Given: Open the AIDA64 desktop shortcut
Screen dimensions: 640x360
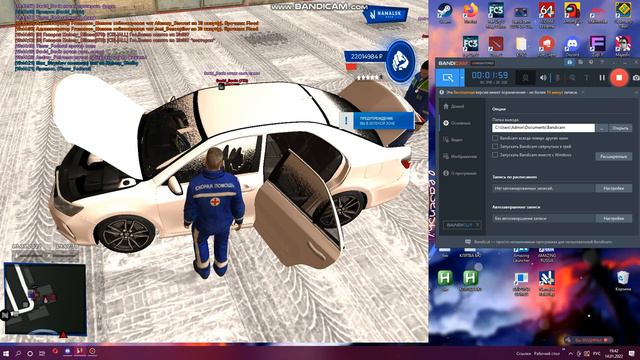Looking at the screenshot, I should (547, 13).
